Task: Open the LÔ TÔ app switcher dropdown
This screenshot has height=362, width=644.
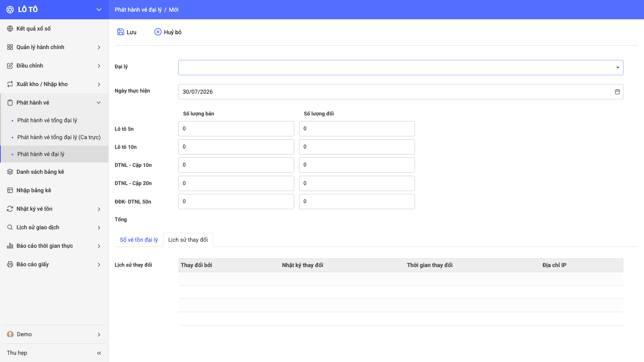Action: (x=99, y=10)
